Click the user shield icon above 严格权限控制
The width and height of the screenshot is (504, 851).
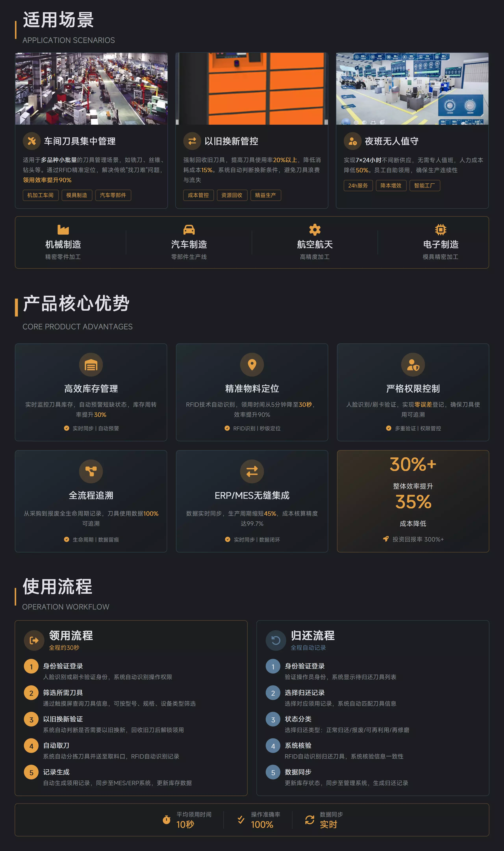pyautogui.click(x=413, y=365)
